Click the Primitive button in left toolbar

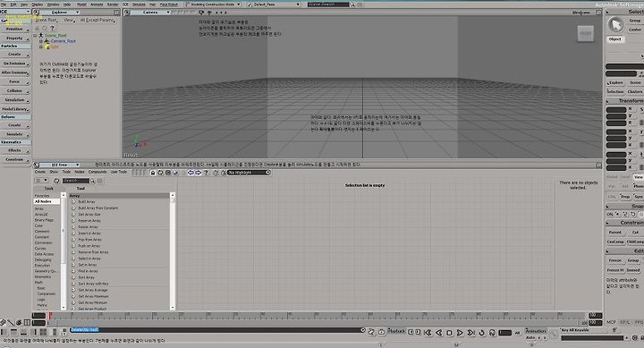point(15,30)
